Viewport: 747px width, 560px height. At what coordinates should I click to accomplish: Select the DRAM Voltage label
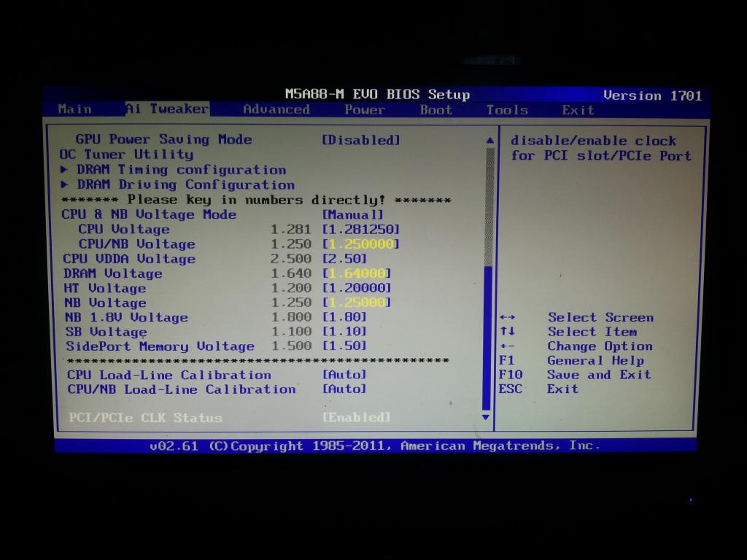[x=113, y=273]
